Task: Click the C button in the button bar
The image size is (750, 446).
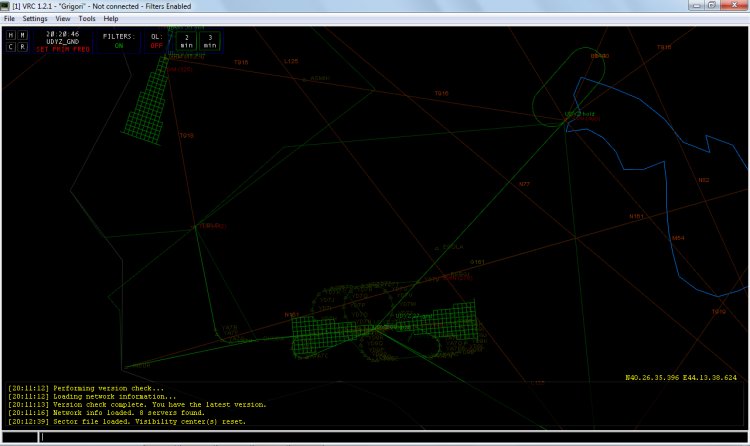Action: point(11,46)
